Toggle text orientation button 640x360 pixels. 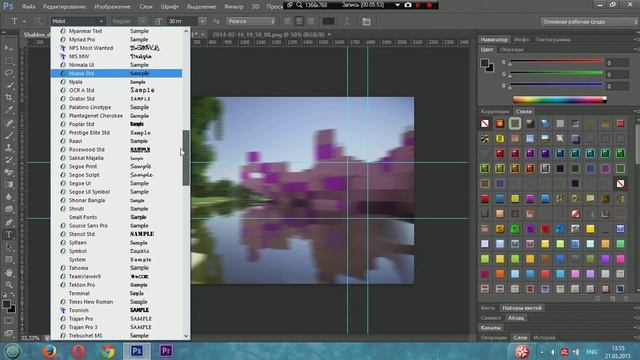coord(38,21)
